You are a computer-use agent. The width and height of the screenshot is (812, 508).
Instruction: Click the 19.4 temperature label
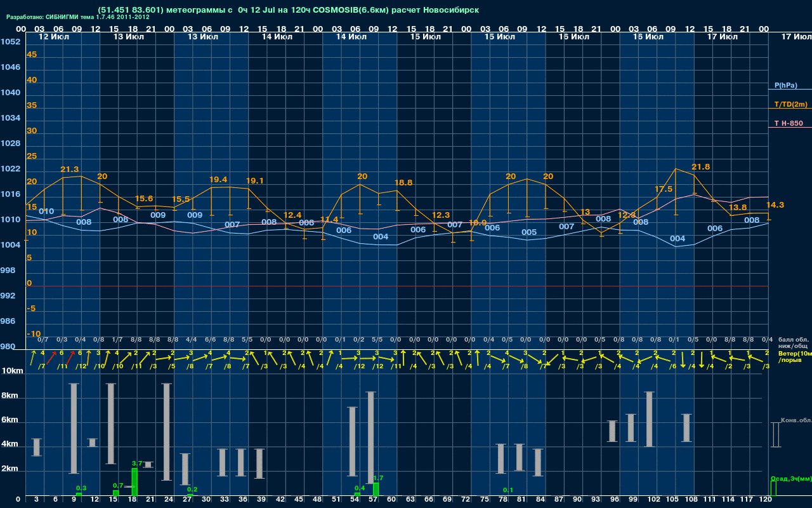218,180
